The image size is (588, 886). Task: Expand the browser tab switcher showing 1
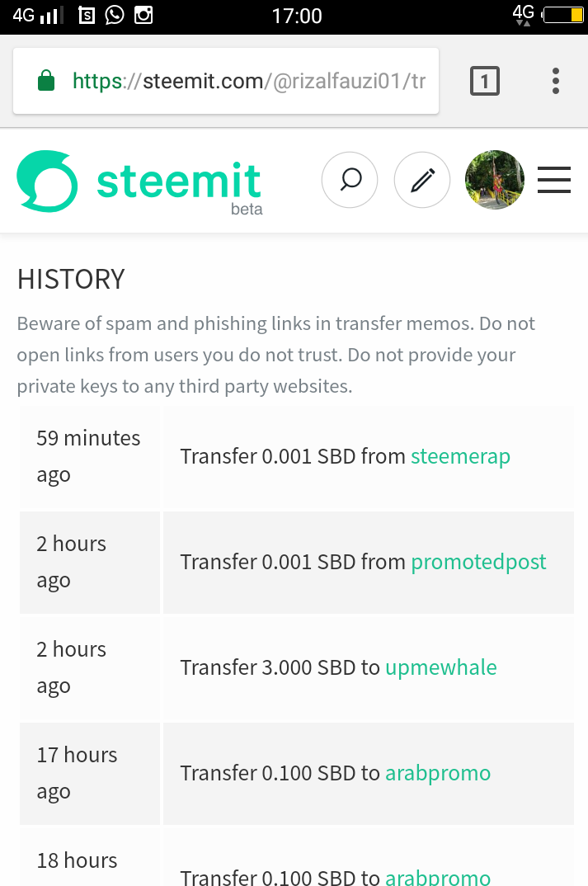tap(484, 80)
